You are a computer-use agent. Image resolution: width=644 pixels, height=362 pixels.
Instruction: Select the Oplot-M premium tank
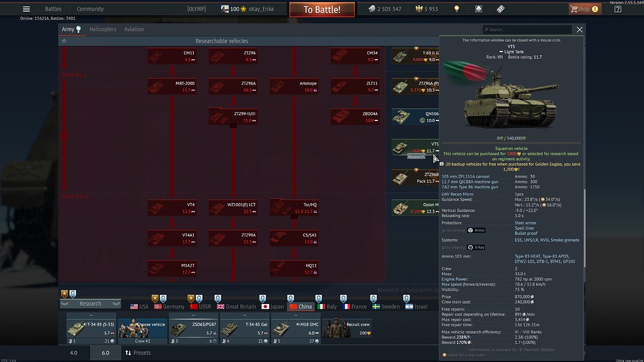[x=415, y=208]
